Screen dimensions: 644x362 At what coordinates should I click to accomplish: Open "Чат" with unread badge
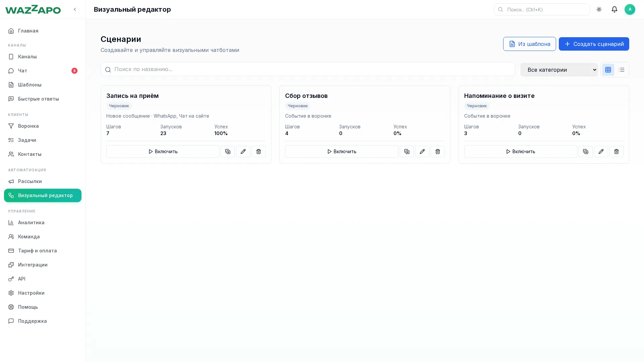(43, 71)
